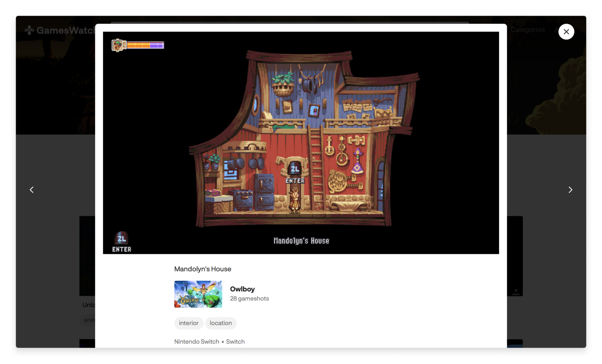Select the character portrait in the HUD
The width and height of the screenshot is (602, 364).
point(117,45)
